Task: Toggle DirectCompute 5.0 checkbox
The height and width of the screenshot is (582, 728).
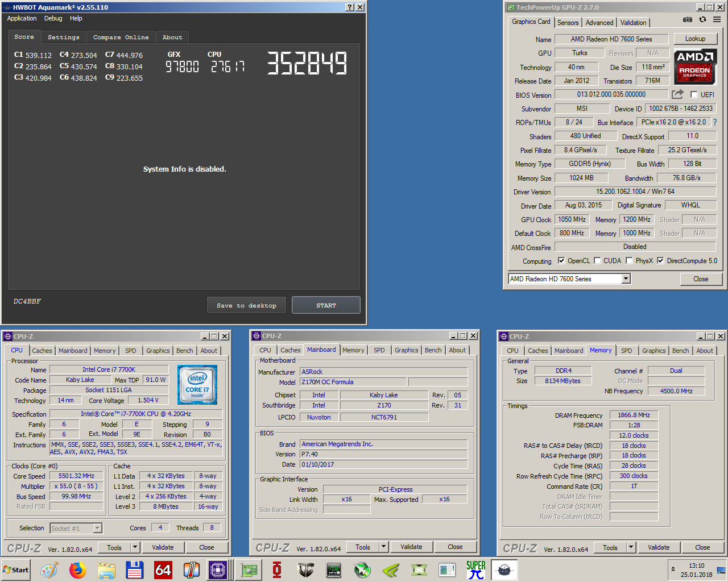Action: pyautogui.click(x=660, y=261)
